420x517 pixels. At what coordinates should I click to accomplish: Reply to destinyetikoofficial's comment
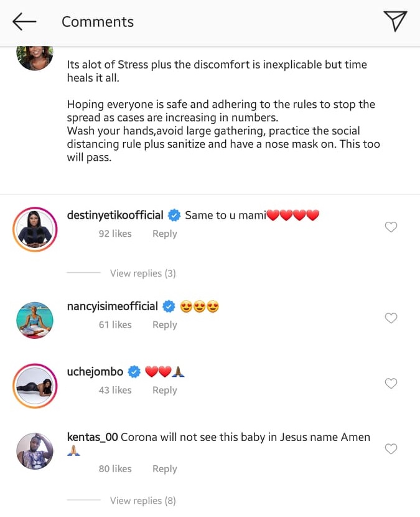tap(164, 234)
